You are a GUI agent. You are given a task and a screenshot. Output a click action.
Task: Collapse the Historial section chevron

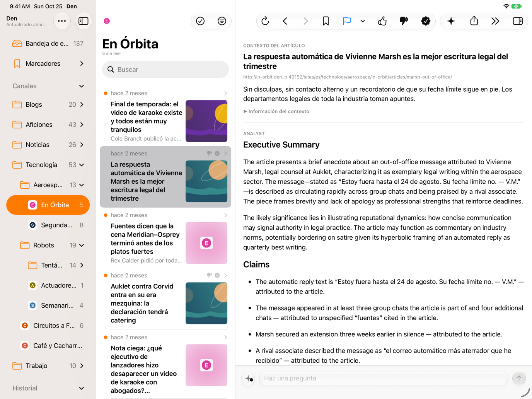(x=82, y=388)
